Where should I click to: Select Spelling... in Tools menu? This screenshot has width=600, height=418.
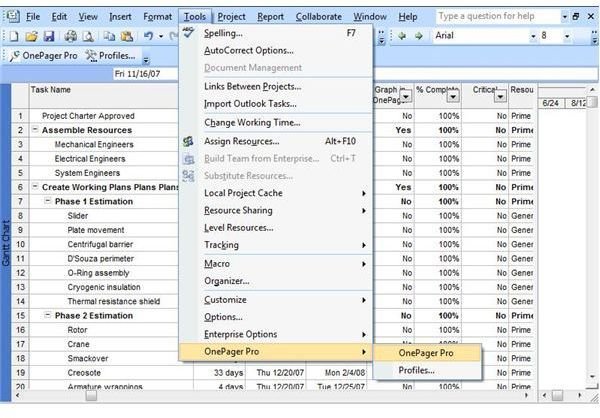(x=276, y=33)
